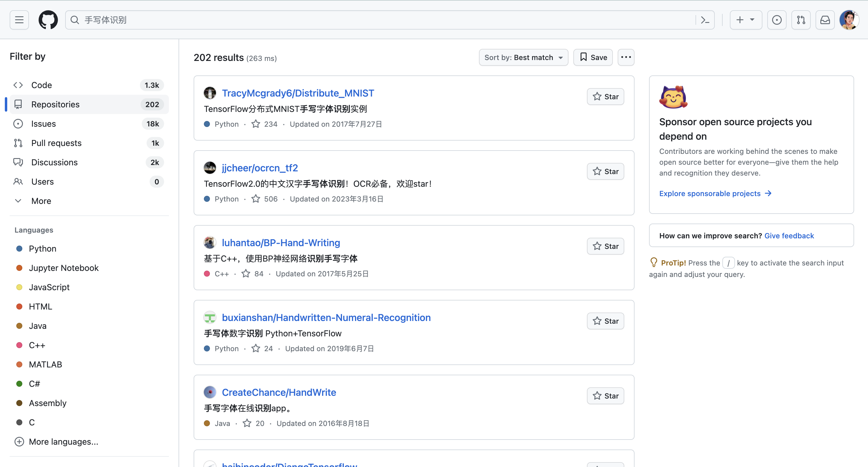Click the TracyMcgrady6 owner avatar

point(210,93)
